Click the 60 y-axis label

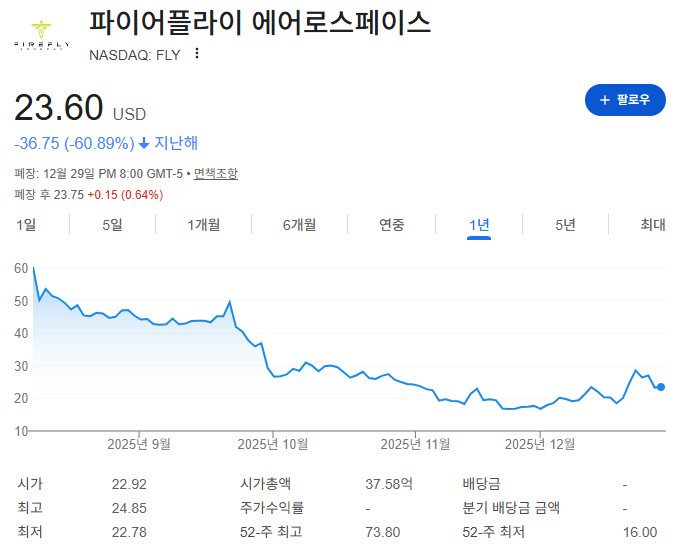[21, 268]
